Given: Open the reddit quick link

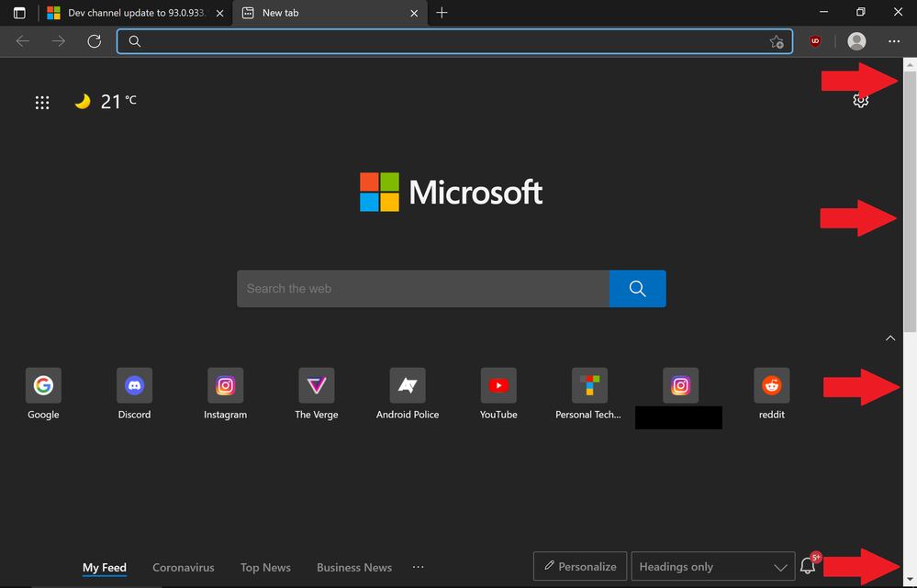Looking at the screenshot, I should point(771,385).
